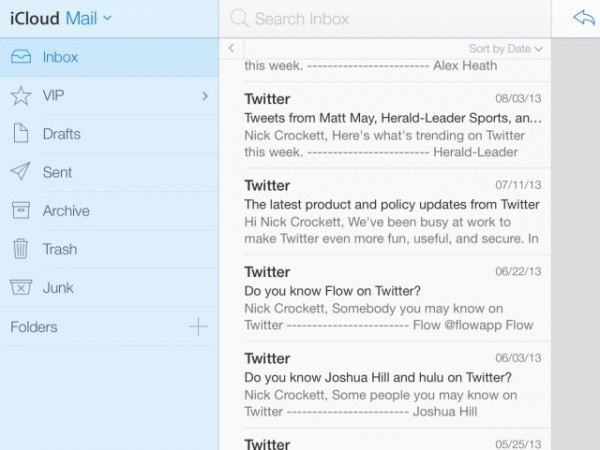Open the Sent mailbox label
This screenshot has height=450, width=600.
click(x=57, y=172)
